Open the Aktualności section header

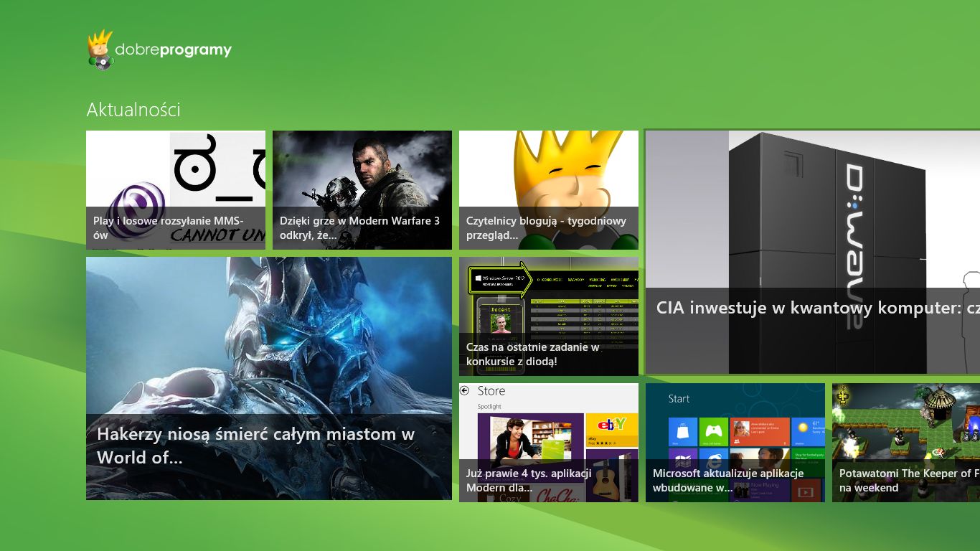(x=133, y=110)
